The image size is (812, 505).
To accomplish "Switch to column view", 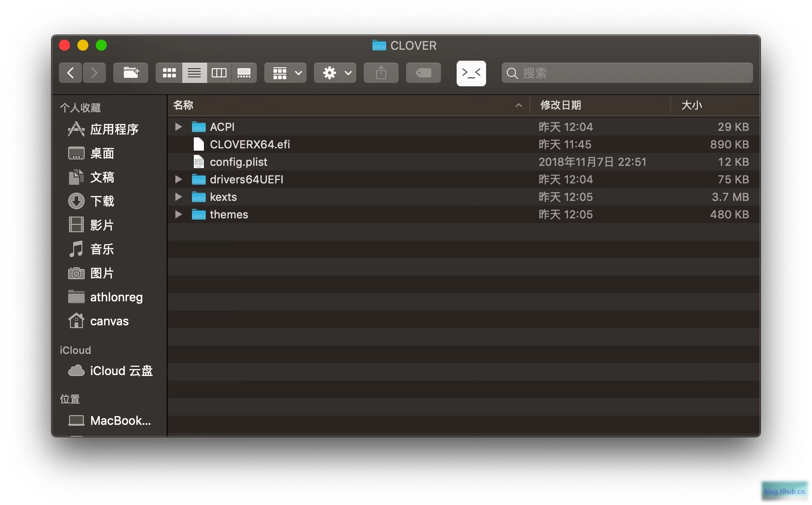I will pyautogui.click(x=219, y=73).
